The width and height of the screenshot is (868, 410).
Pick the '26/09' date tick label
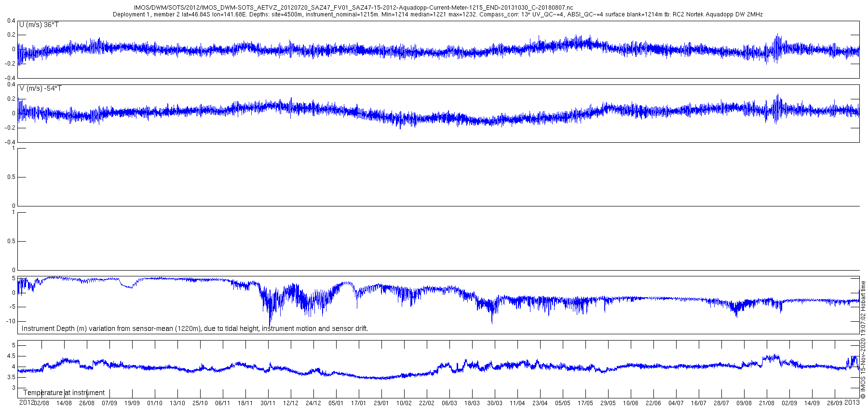[835, 403]
